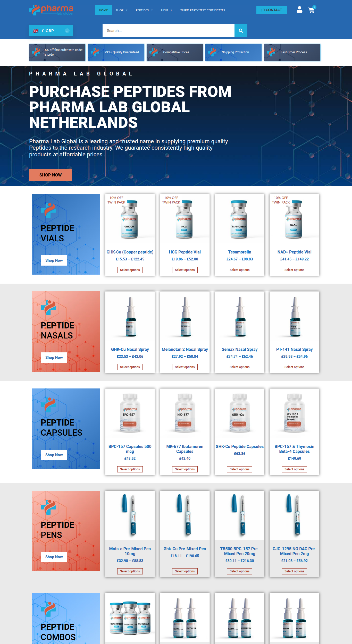Open Mots-c Pre-Mixed Pen 10mg link
This screenshot has width=352, height=644.
(x=130, y=551)
